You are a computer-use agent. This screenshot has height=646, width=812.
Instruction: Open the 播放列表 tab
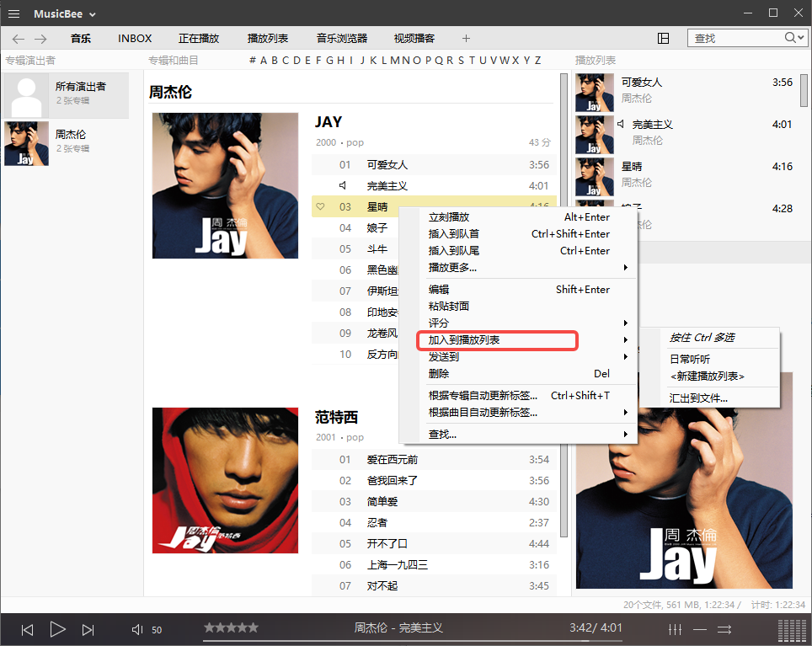click(x=268, y=38)
